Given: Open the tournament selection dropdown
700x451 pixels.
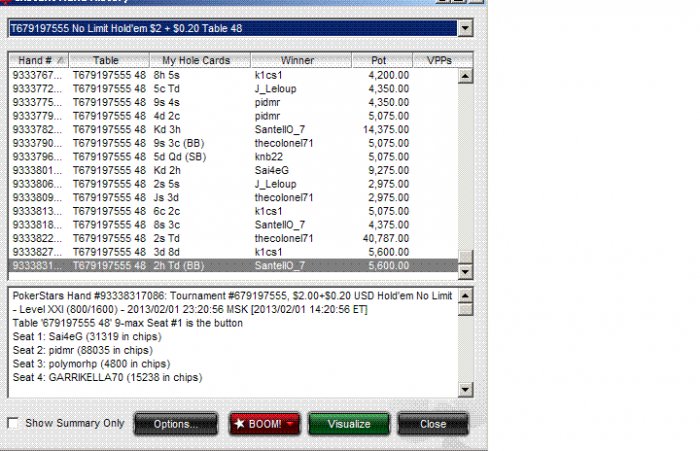Looking at the screenshot, I should pos(465,29).
